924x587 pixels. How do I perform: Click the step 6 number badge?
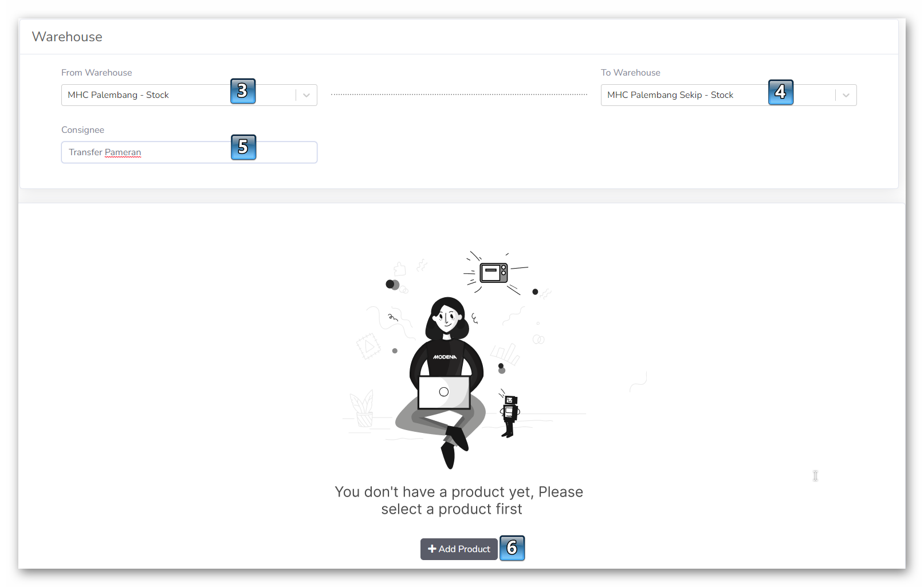(512, 548)
